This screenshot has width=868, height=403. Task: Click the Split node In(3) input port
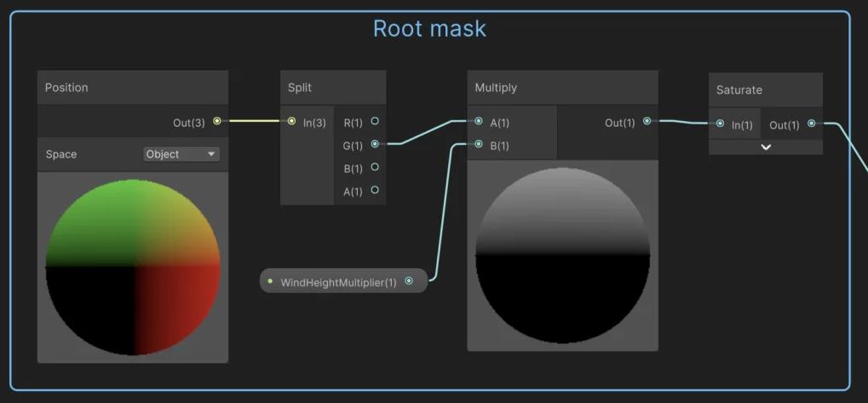pos(291,121)
